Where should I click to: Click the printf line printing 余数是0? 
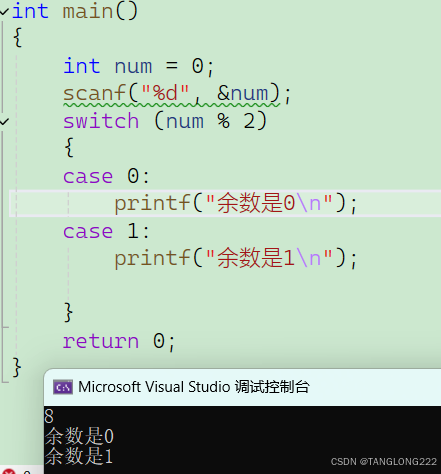[x=236, y=203]
